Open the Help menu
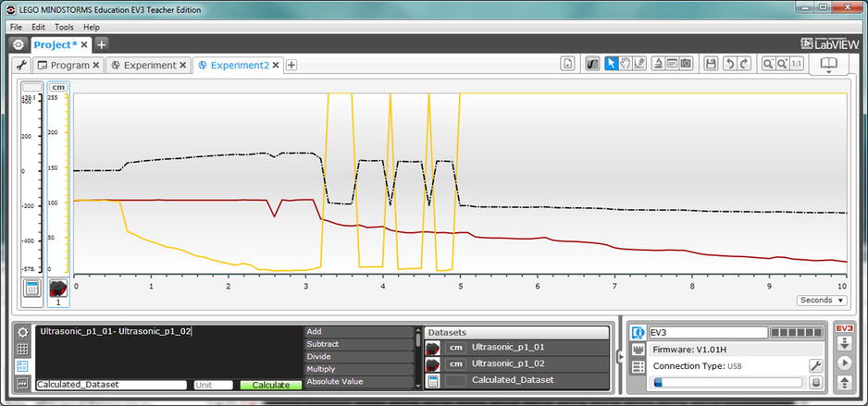 pyautogui.click(x=92, y=27)
